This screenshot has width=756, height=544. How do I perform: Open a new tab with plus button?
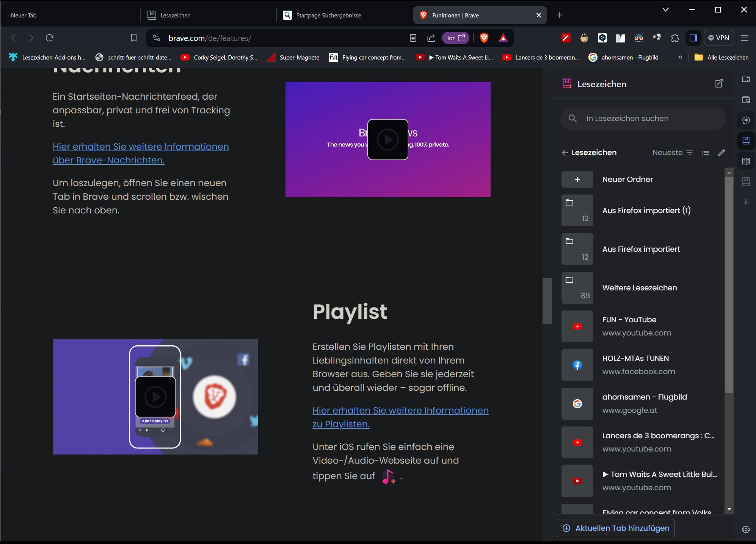[x=560, y=15]
